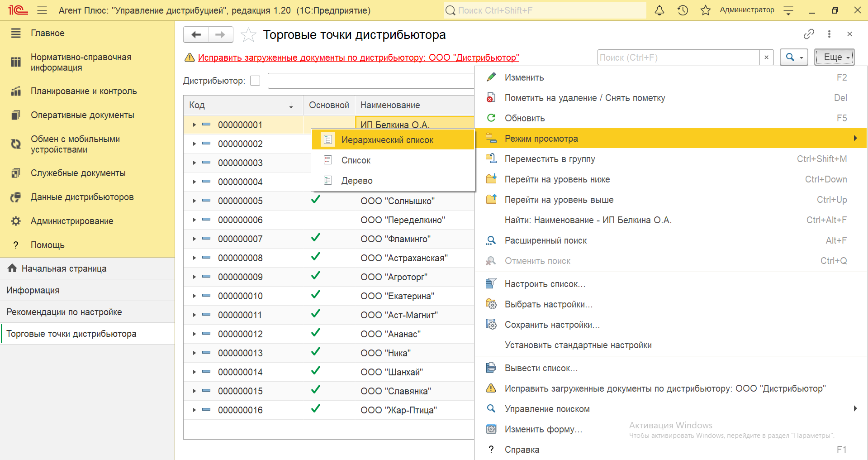Click Планирование и контроль chart icon
Image resolution: width=868 pixels, height=460 pixels.
click(x=16, y=91)
